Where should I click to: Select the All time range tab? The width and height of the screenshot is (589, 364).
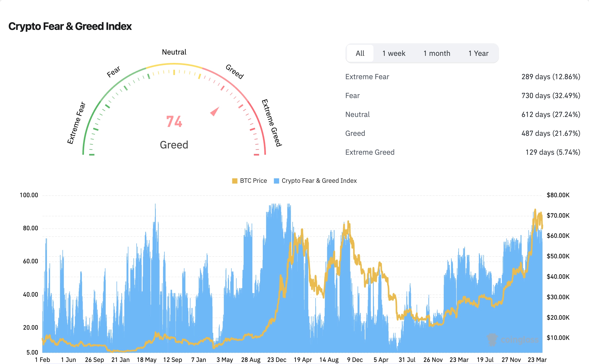pos(360,53)
